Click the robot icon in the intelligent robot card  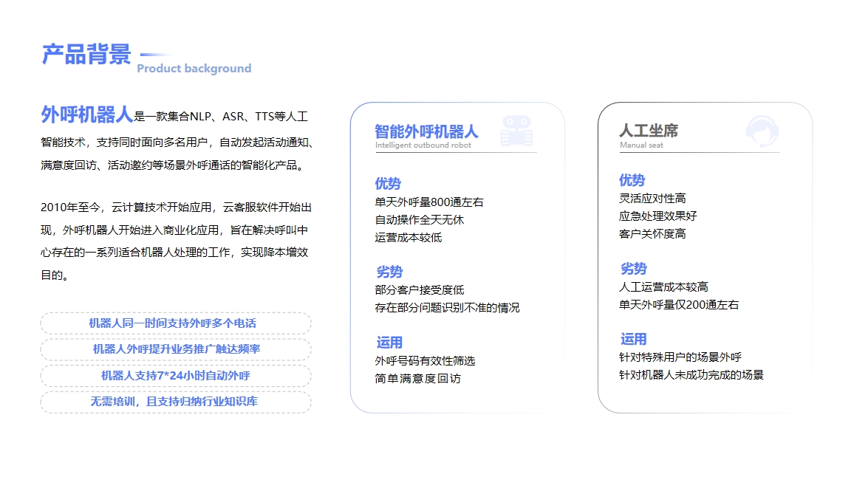click(x=516, y=131)
